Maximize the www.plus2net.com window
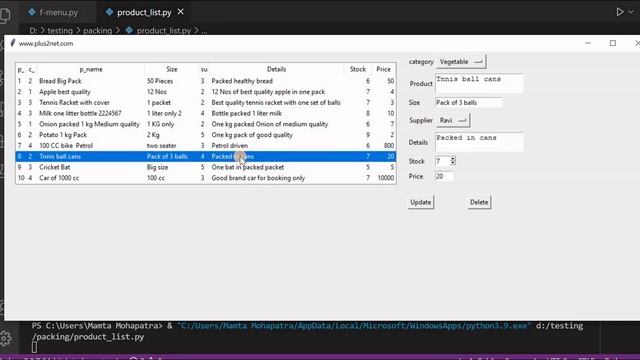640x360 pixels. point(613,43)
